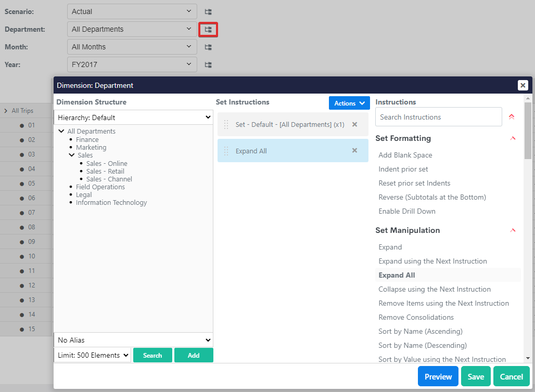
Task: Click the Department subset editor icon
Action: [208, 30]
